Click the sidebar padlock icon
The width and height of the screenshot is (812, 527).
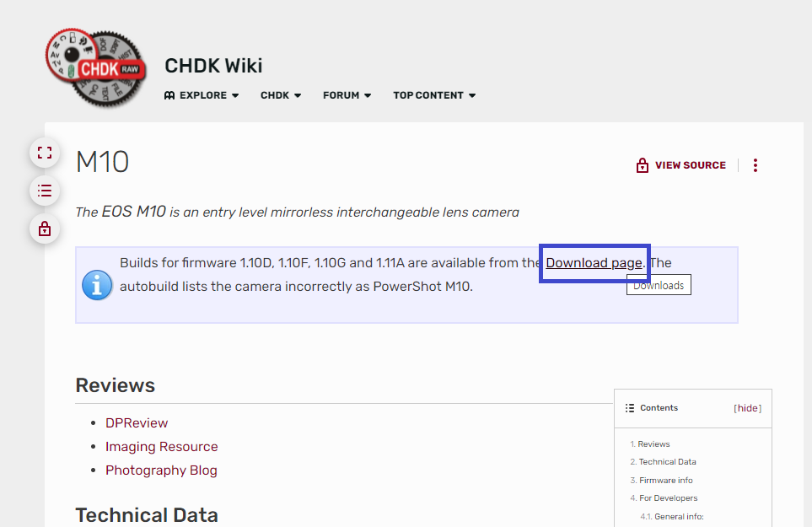pyautogui.click(x=45, y=229)
